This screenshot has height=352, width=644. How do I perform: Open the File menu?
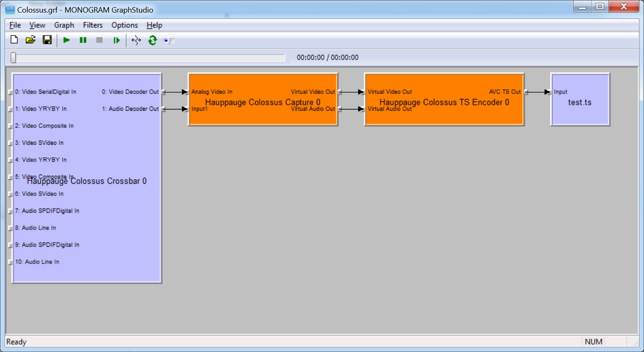tap(15, 25)
